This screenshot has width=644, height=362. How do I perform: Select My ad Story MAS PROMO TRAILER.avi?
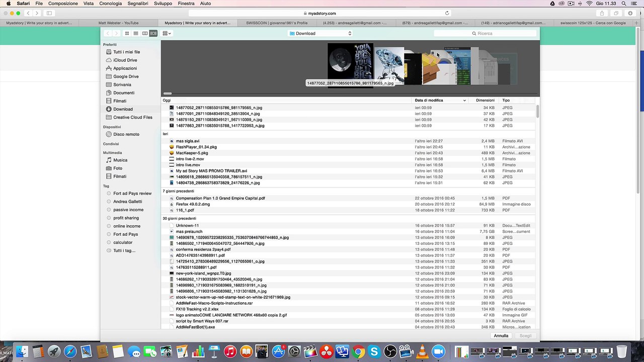pyautogui.click(x=211, y=171)
